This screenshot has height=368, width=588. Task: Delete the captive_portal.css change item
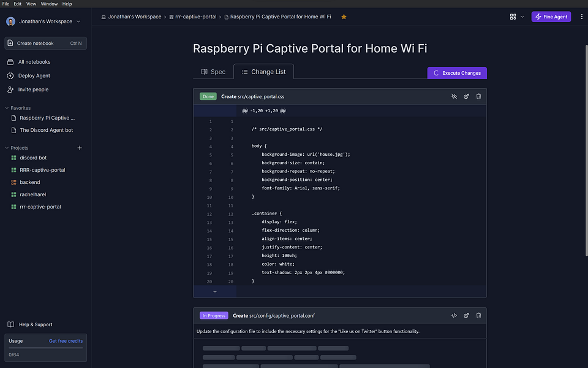(x=478, y=96)
